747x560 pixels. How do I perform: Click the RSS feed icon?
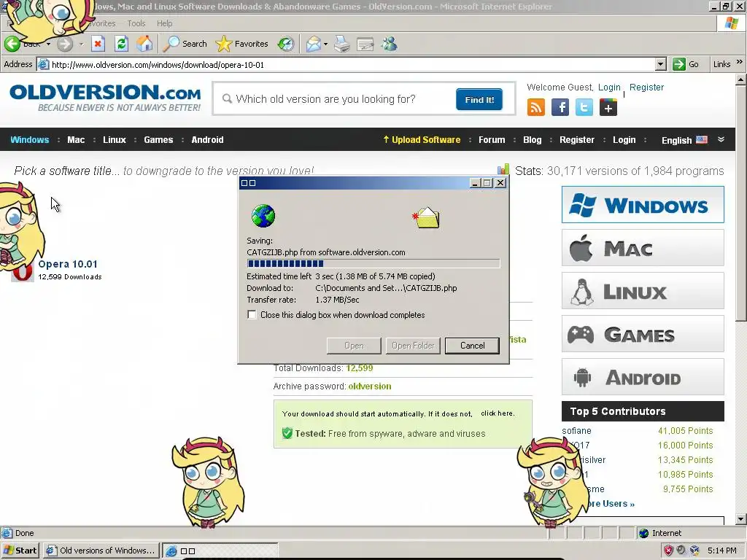536,107
